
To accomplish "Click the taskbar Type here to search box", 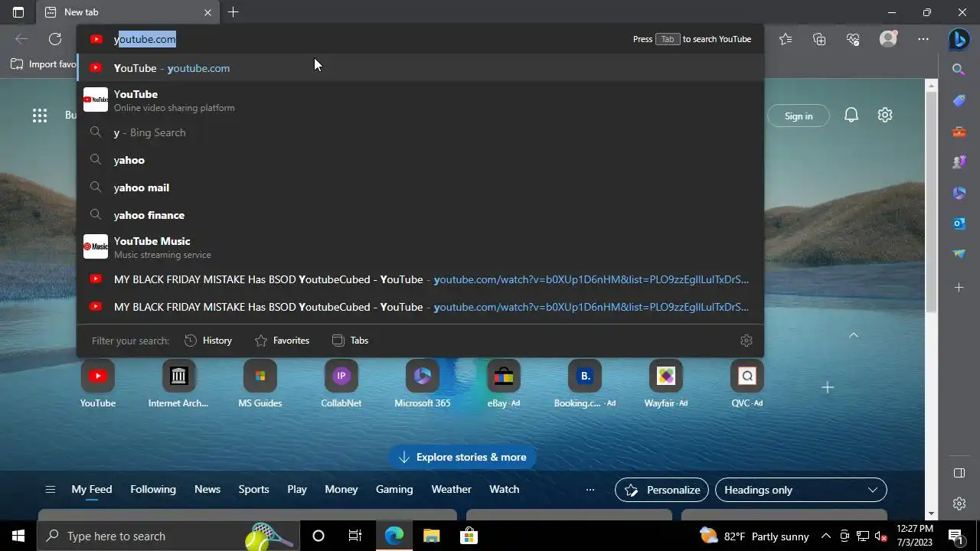I will 168,536.
